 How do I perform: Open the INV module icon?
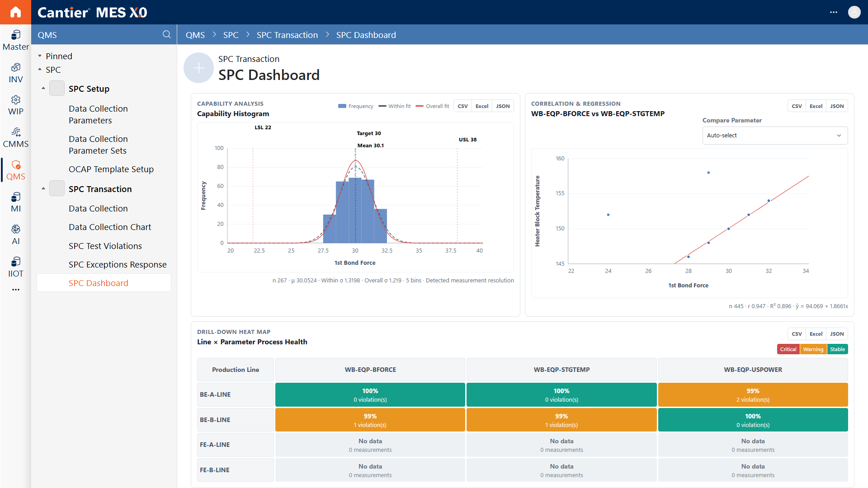point(15,73)
